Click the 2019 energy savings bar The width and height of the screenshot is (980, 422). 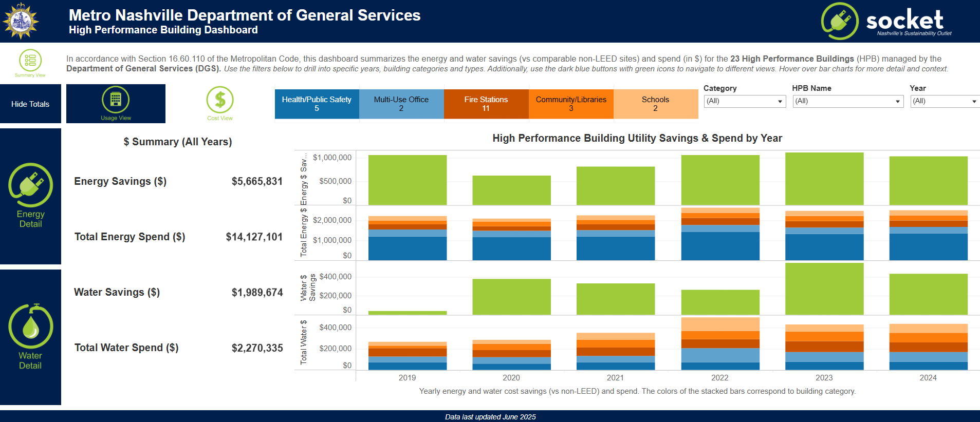click(408, 180)
